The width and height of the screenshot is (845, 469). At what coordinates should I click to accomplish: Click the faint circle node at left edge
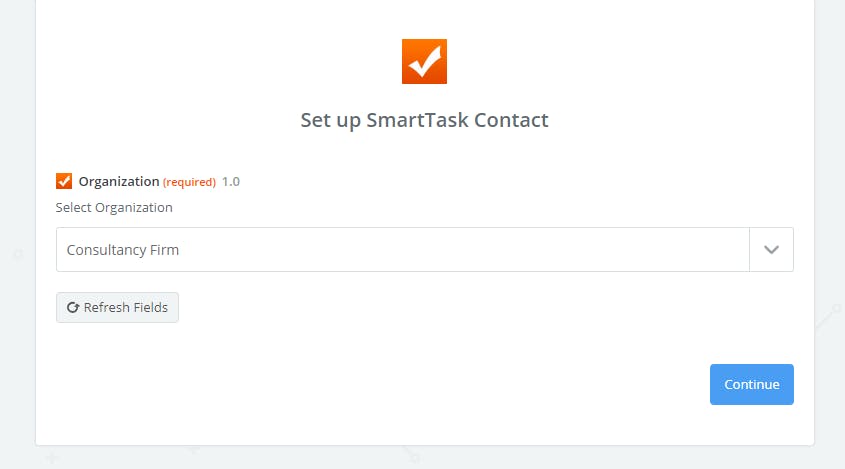pos(17,255)
